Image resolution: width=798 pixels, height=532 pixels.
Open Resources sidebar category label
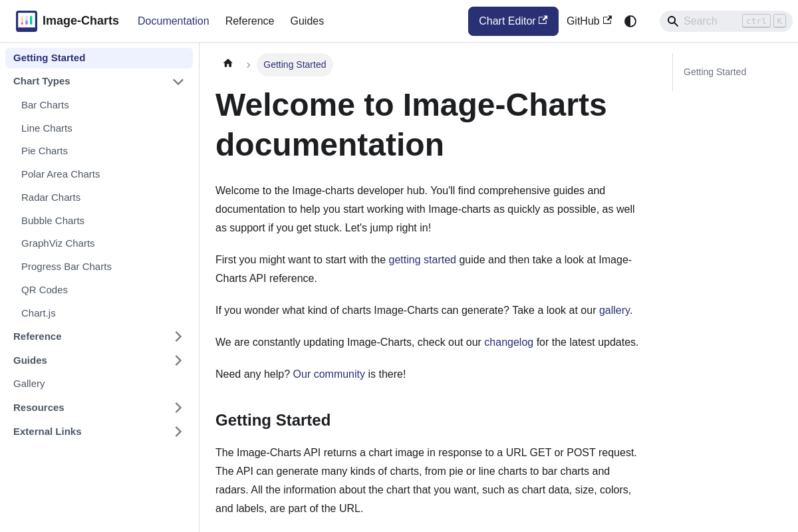(39, 408)
